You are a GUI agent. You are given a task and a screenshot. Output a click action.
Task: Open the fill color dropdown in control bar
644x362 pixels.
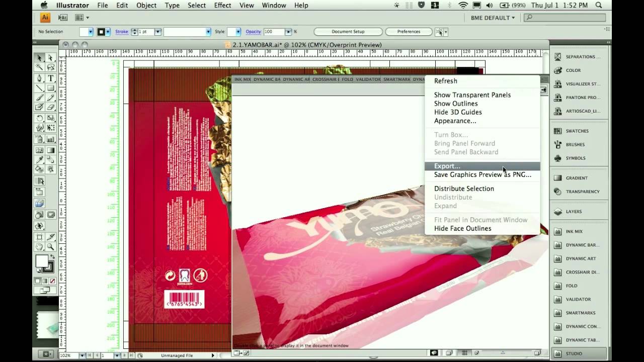click(x=91, y=32)
